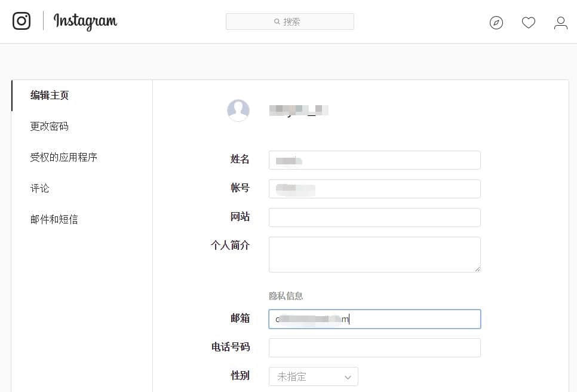This screenshot has height=392, width=577.
Task: Click the 邮箱 email input field
Action: tap(375, 319)
